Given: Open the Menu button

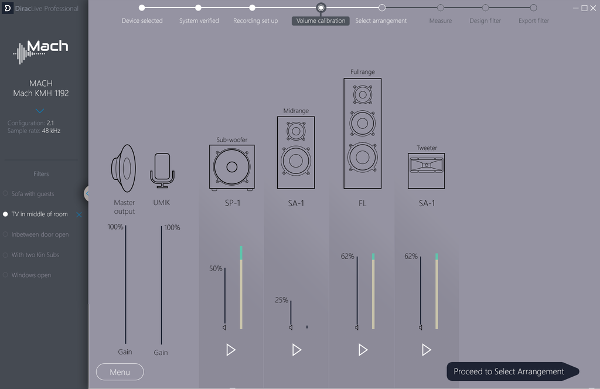Looking at the screenshot, I should 120,372.
